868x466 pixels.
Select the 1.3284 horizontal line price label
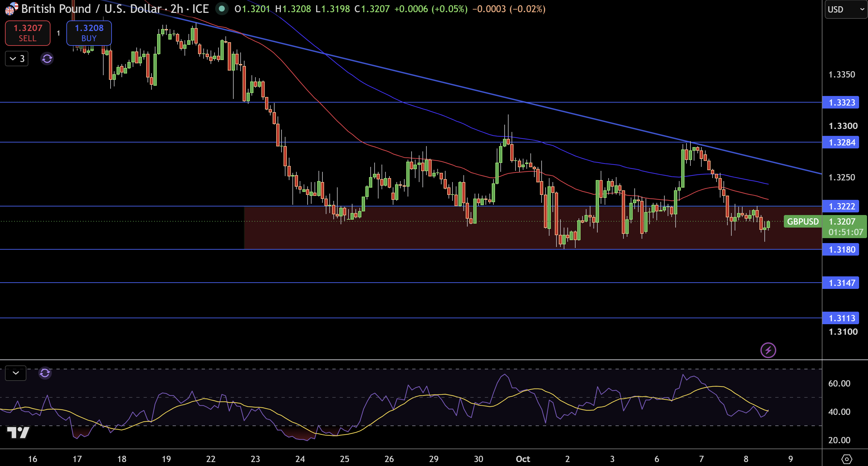[x=840, y=142]
